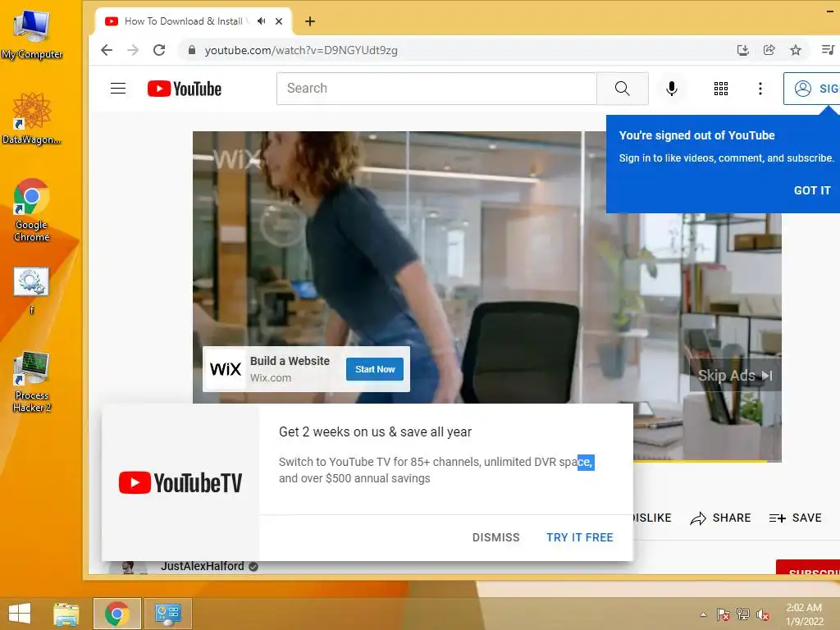
Task: Click the YouTube TV logo
Action: pyautogui.click(x=180, y=482)
